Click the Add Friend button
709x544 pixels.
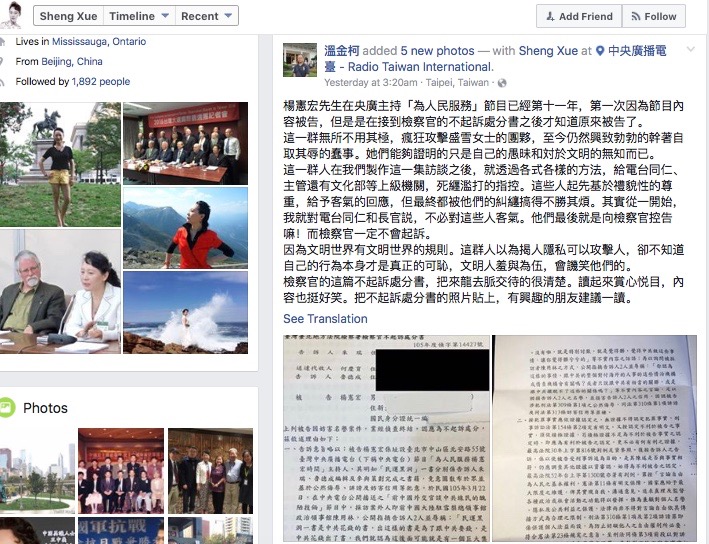pyautogui.click(x=579, y=16)
